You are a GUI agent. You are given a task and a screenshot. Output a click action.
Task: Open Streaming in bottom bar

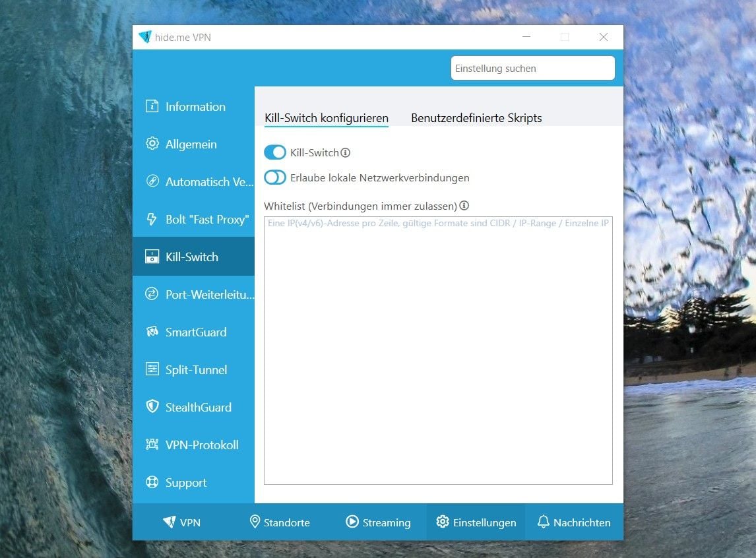pyautogui.click(x=378, y=522)
